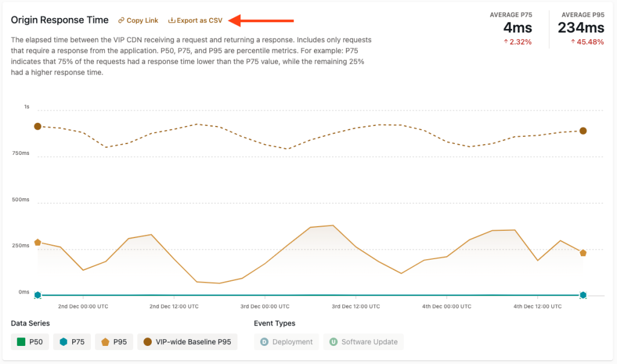The width and height of the screenshot is (617, 364).
Task: Click the P75 start hexagon marker
Action: coord(38,295)
